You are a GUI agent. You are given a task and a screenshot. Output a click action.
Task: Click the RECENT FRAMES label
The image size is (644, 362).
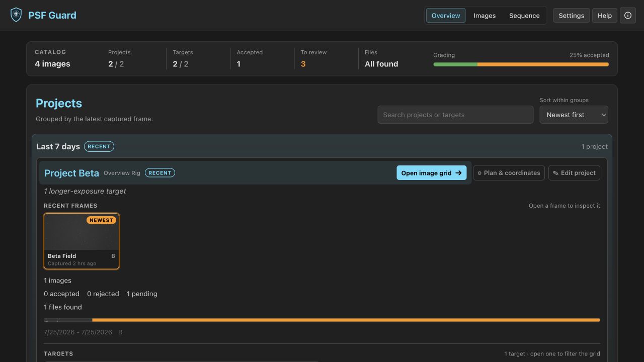click(x=70, y=206)
